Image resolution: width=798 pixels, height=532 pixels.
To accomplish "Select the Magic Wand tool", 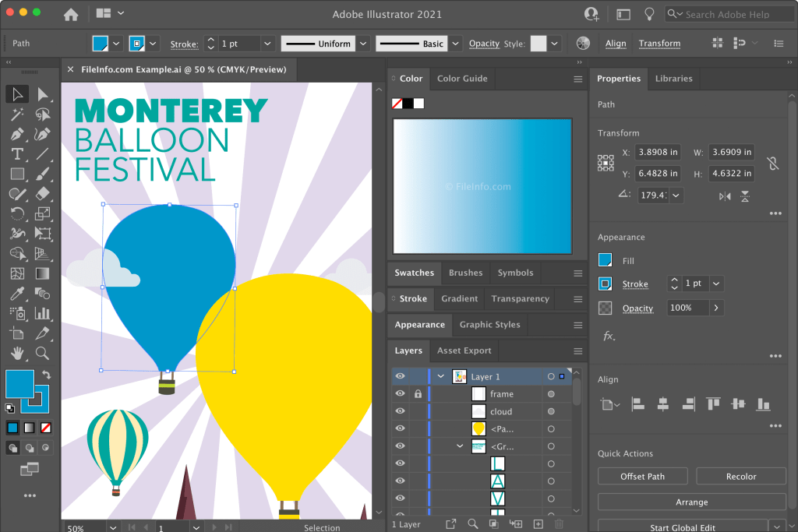I will [17, 115].
